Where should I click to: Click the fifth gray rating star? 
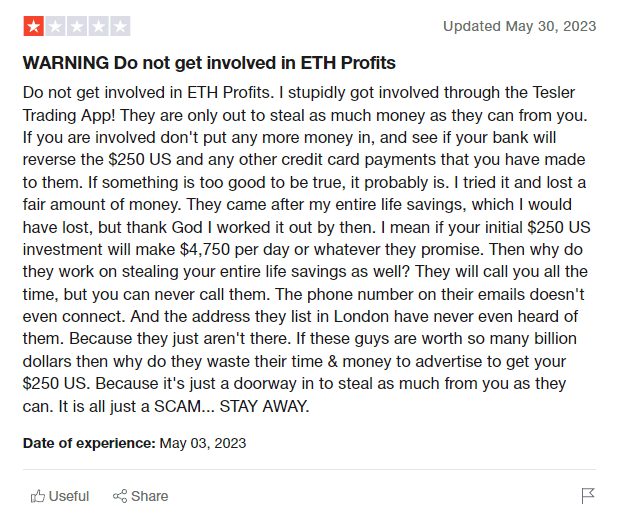(x=120, y=26)
